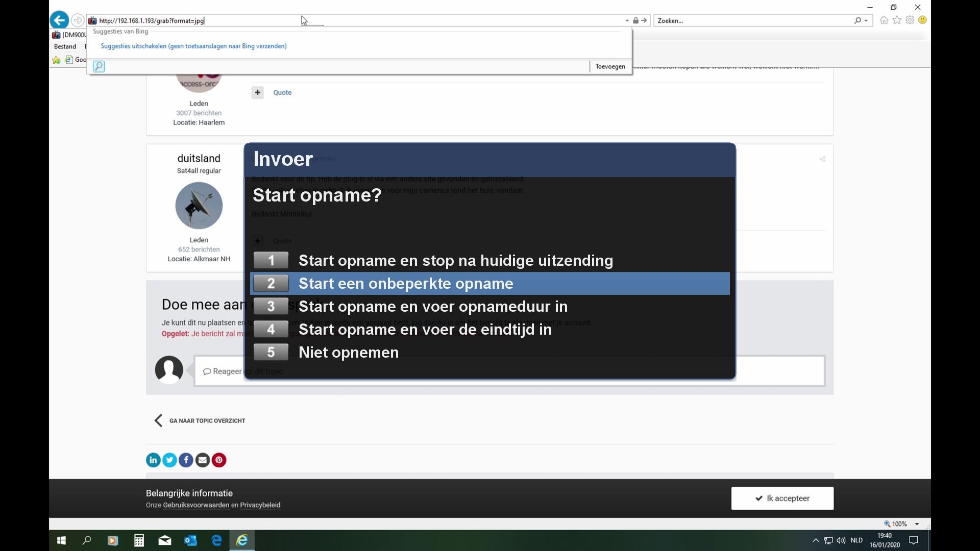Open favorites star icon in toolbar
The height and width of the screenshot is (551, 980).
click(x=897, y=20)
